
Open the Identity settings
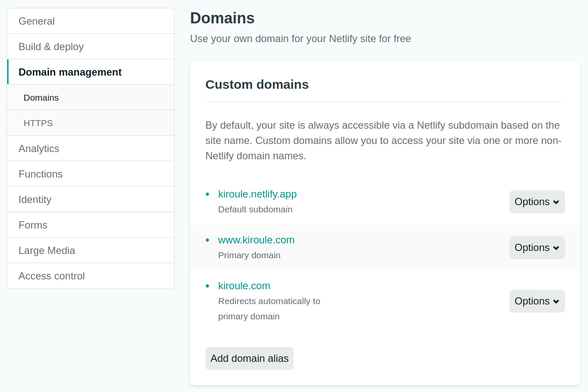91,200
